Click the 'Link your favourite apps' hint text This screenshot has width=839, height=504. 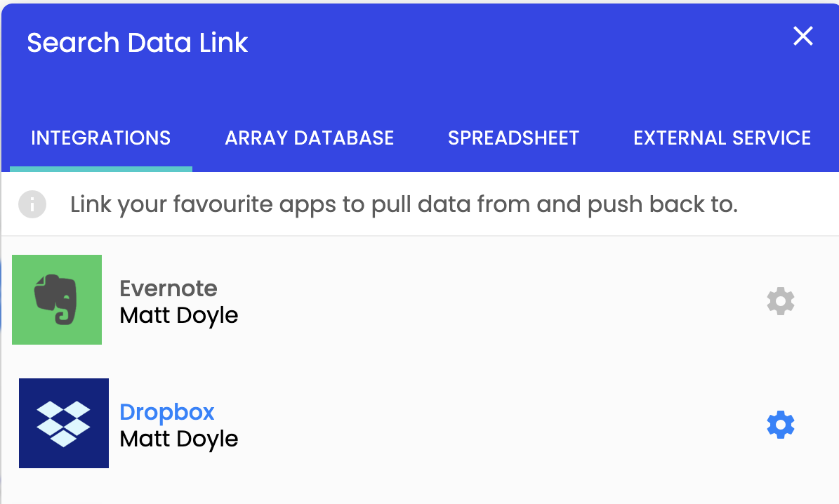coord(404,204)
